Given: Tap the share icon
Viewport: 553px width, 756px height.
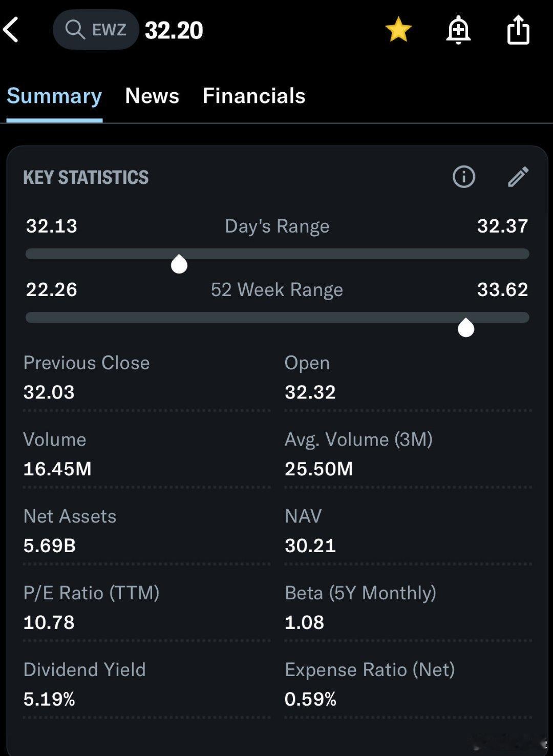Looking at the screenshot, I should pyautogui.click(x=518, y=30).
